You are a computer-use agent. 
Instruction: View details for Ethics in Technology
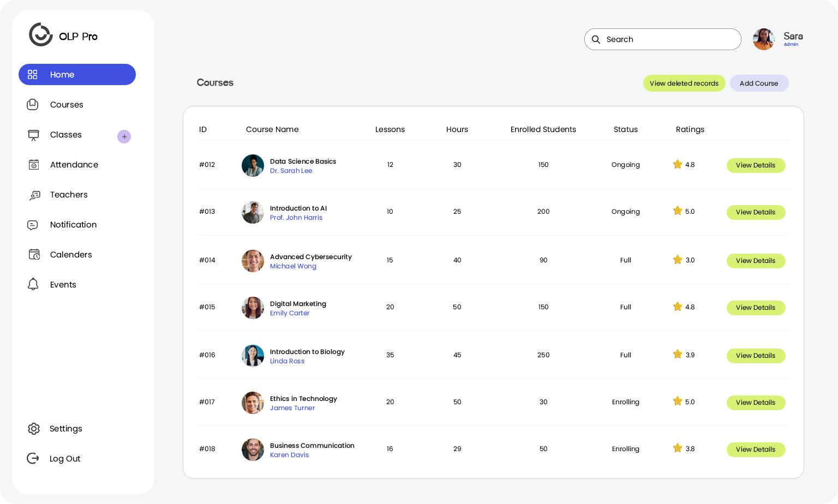pos(755,403)
